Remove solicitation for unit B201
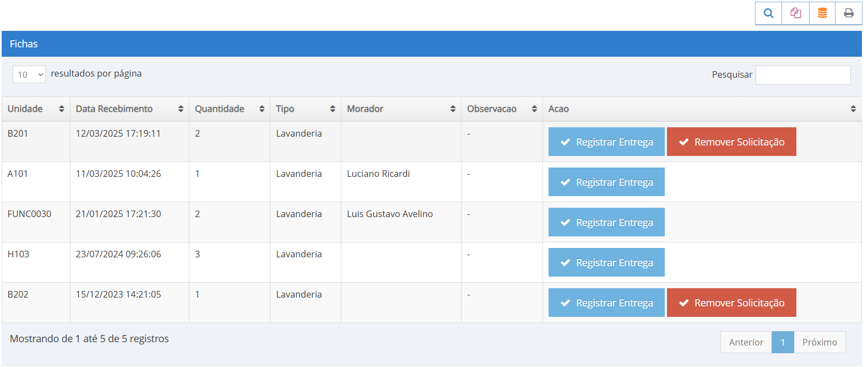868x367 pixels. pos(731,142)
